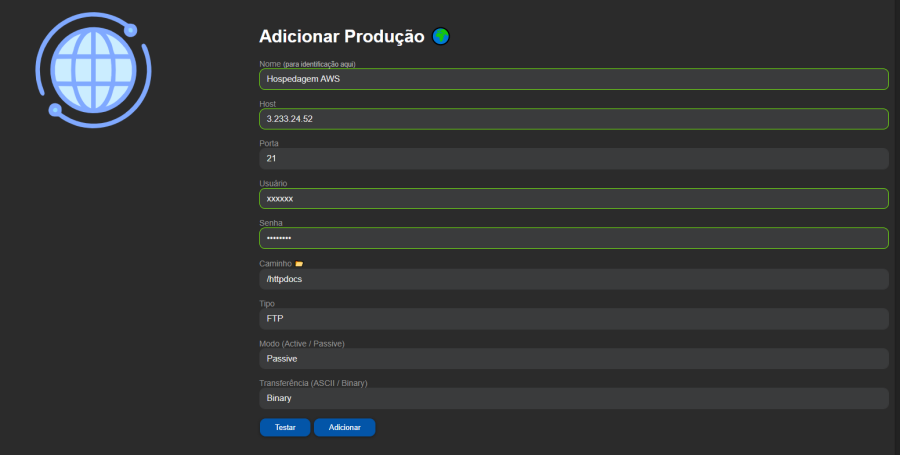Screen dimensions: 900x455
Task: Click the "Modo (Active / Passive)" label
Action: pos(302,343)
